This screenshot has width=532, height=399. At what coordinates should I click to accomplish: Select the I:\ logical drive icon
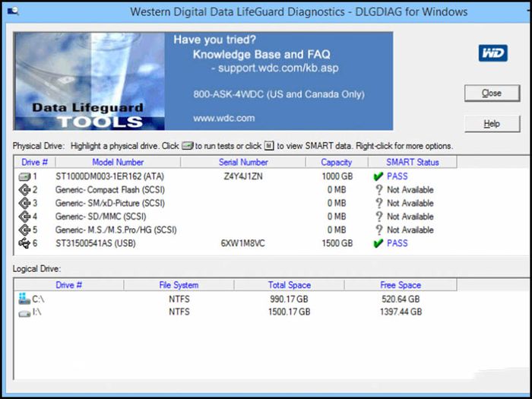(x=24, y=314)
